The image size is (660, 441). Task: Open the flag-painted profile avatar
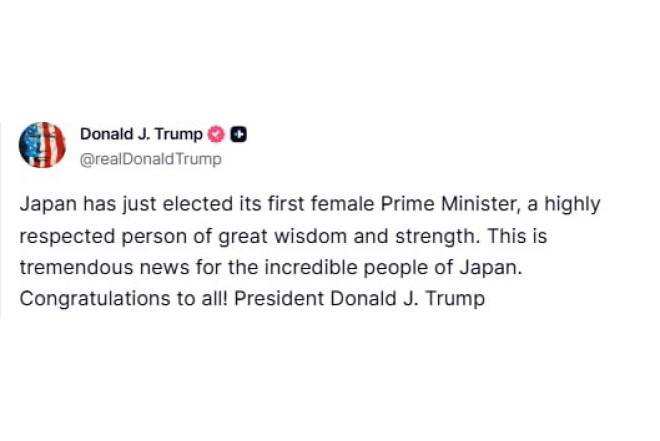click(42, 145)
